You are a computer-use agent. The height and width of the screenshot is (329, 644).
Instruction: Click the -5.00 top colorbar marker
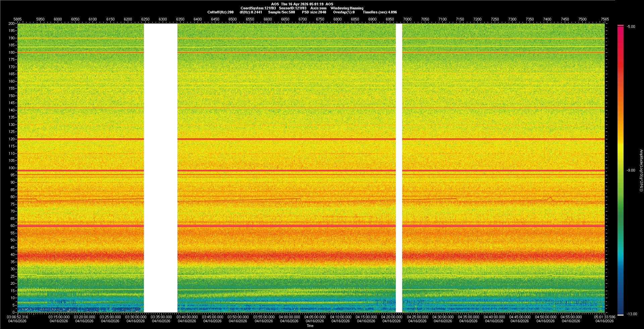[x=631, y=27]
